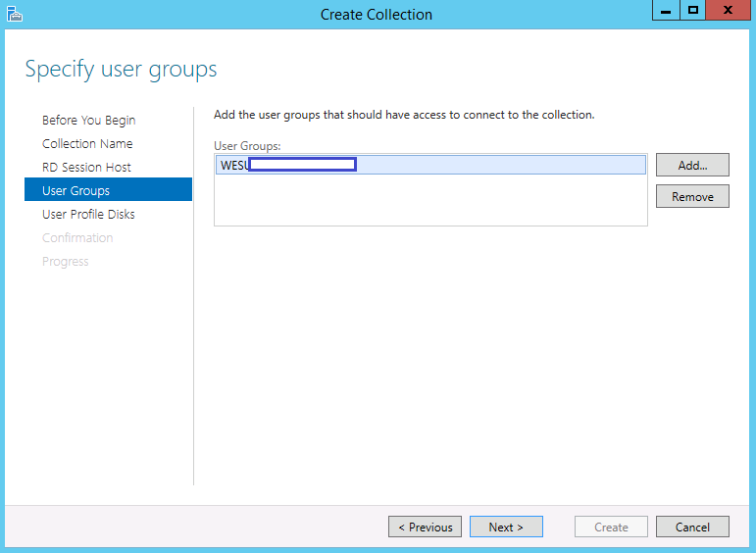Close the Create Collection window
This screenshot has height=553, width=756.
click(728, 10)
